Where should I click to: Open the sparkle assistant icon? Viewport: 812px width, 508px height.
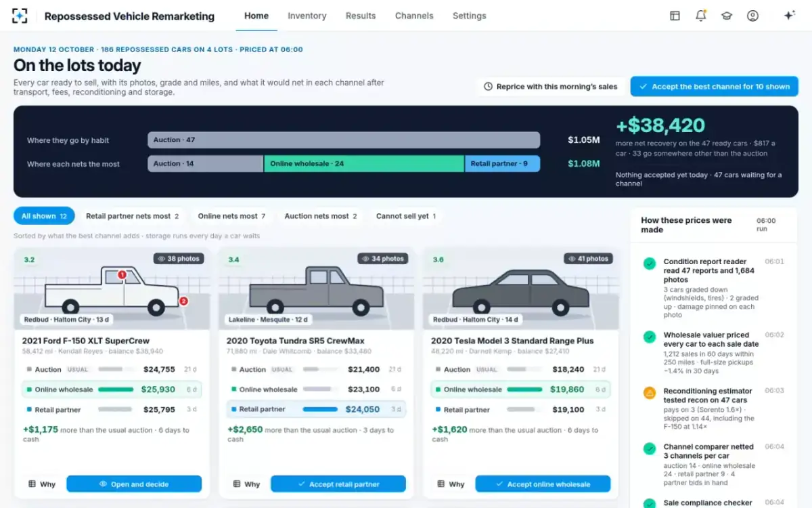point(789,16)
